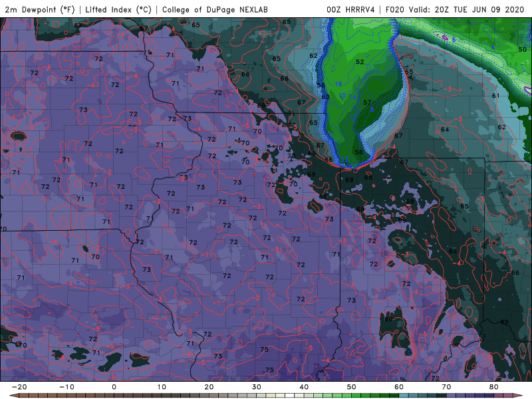
Task: Click the "Lifted Index (°C)" header label
Action: coord(118,9)
